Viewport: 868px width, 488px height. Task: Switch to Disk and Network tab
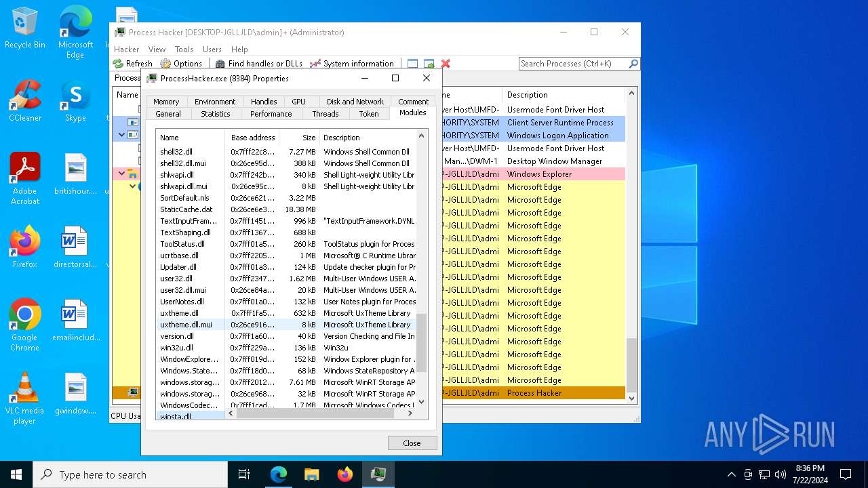pyautogui.click(x=355, y=102)
